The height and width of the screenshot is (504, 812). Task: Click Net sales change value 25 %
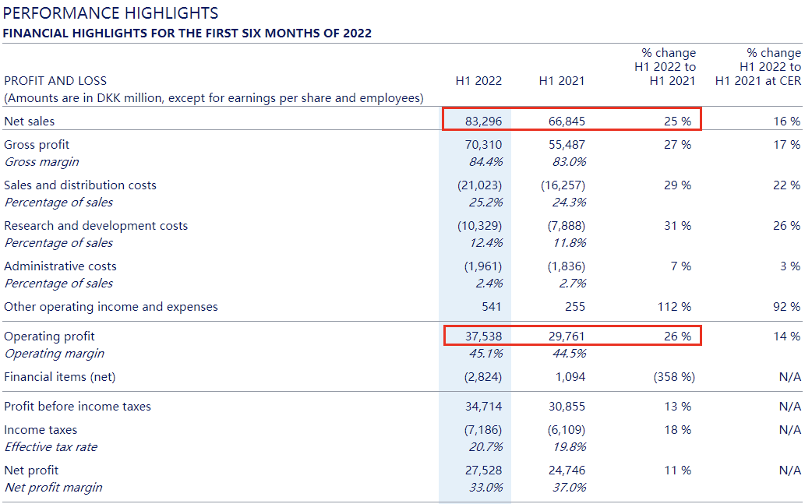coord(677,121)
